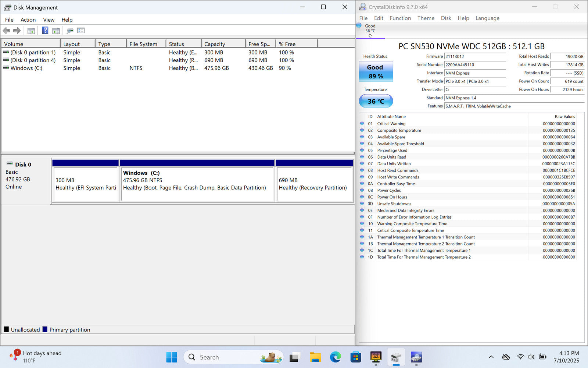Click the black Unallocated legend swatch
This screenshot has height=368, width=588.
tap(6, 329)
